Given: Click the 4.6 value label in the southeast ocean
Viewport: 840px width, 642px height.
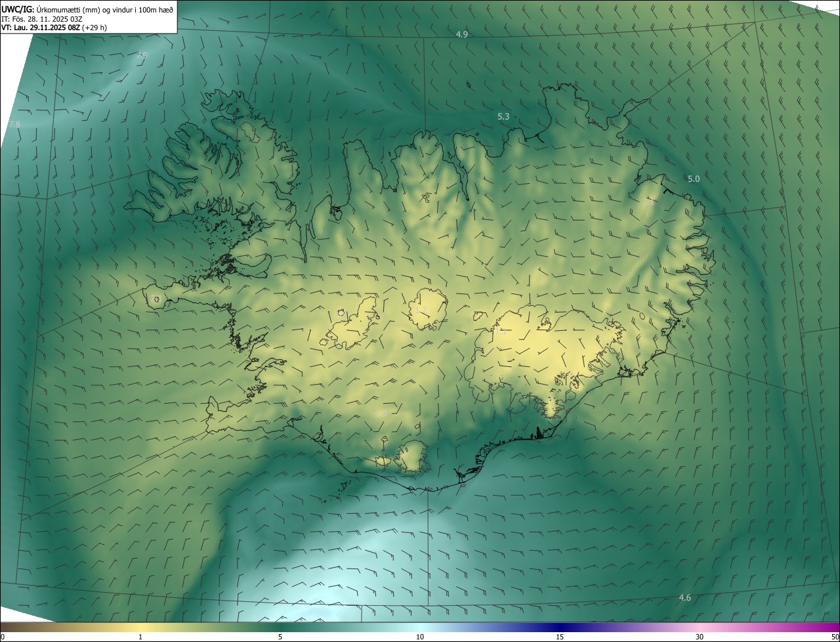Looking at the screenshot, I should tap(684, 597).
